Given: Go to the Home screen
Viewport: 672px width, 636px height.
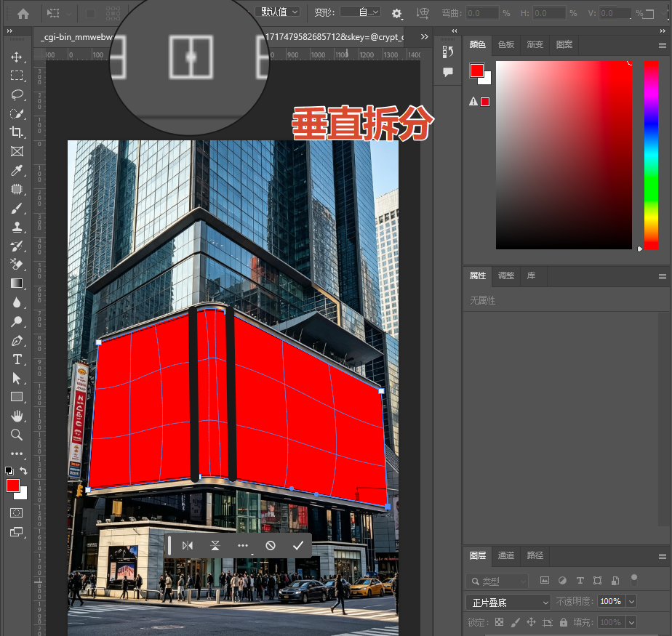Looking at the screenshot, I should [23, 14].
